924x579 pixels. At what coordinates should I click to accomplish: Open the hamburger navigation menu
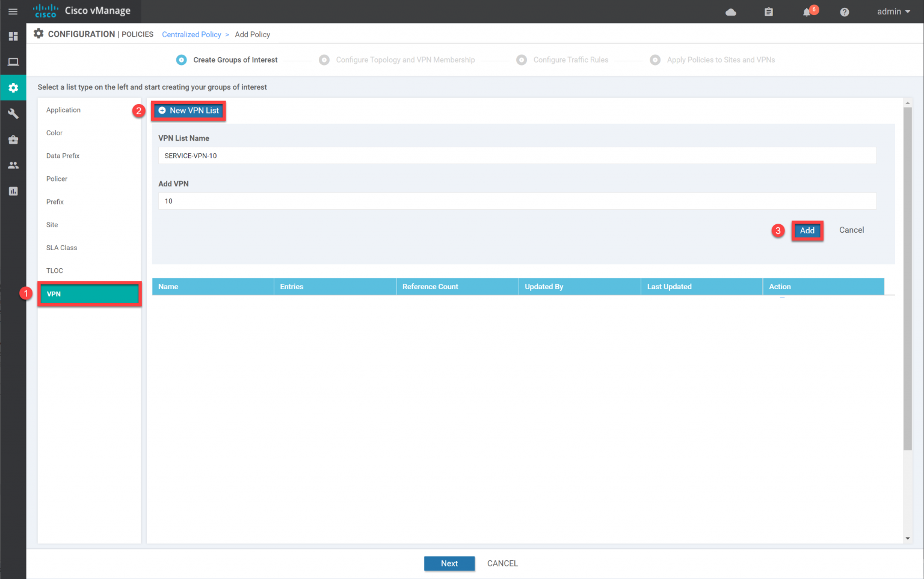click(13, 11)
